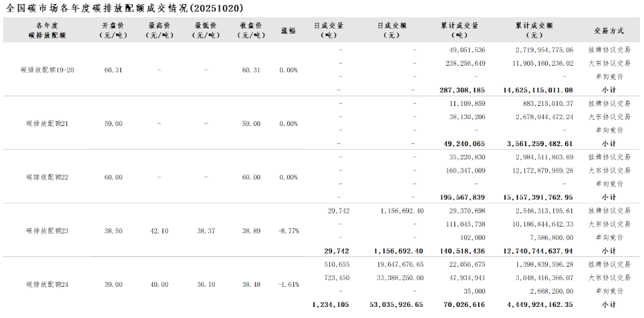Click the 42.10 highest price cell
The width and height of the screenshot is (644, 318).
(x=159, y=231)
